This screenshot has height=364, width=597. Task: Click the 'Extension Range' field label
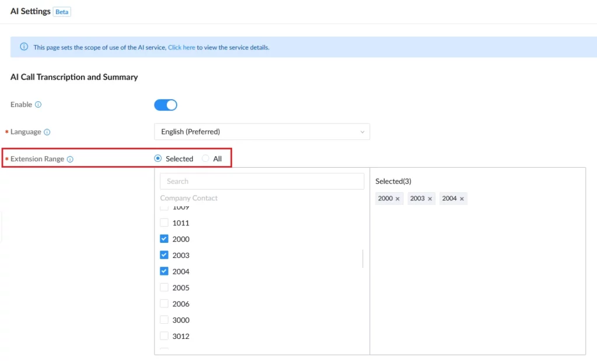pyautogui.click(x=37, y=158)
